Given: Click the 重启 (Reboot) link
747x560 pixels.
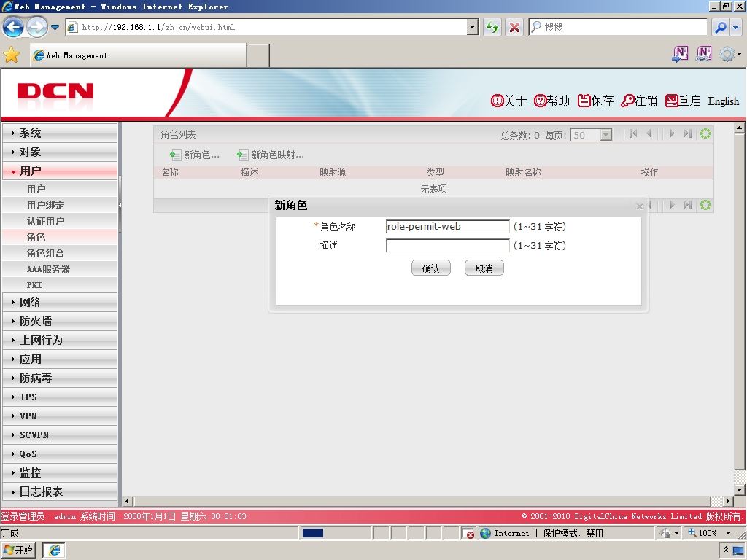Looking at the screenshot, I should tap(683, 101).
